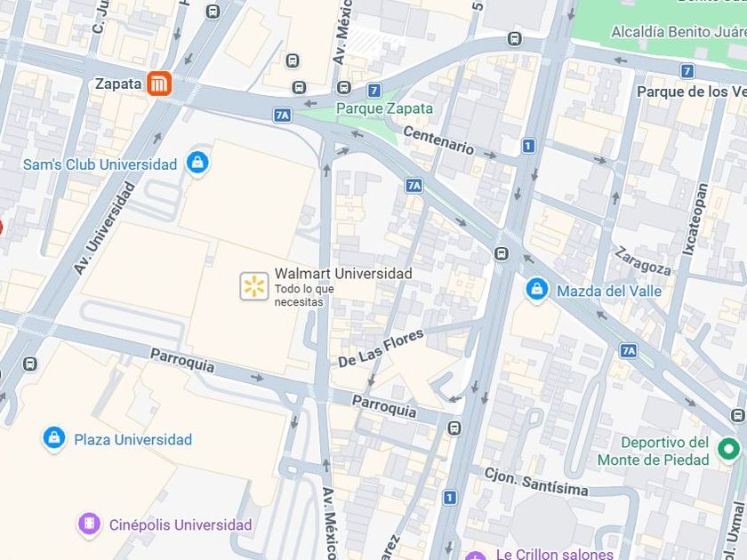Click the Cinépolis Universidad text label
The width and height of the screenshot is (747, 560).
[181, 524]
